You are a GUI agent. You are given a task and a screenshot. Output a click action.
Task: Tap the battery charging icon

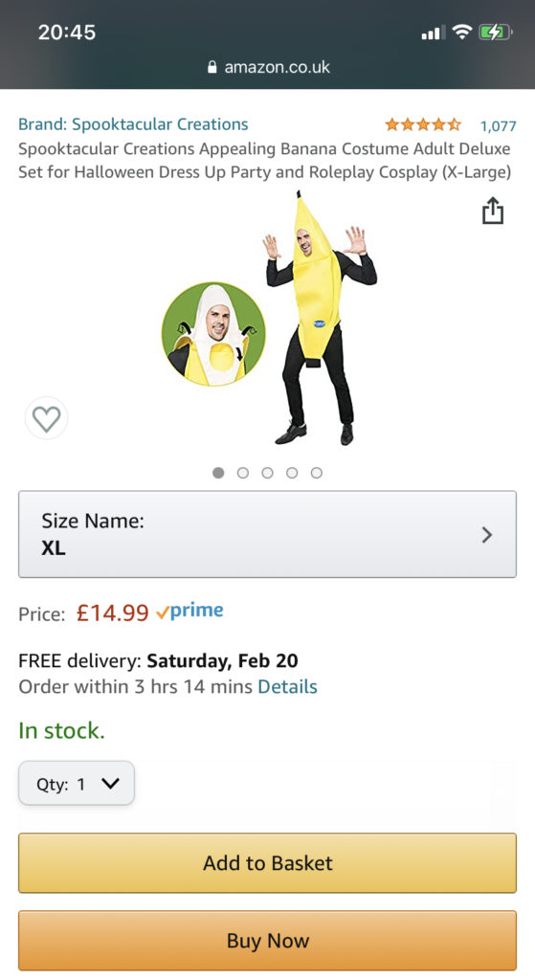(x=495, y=32)
